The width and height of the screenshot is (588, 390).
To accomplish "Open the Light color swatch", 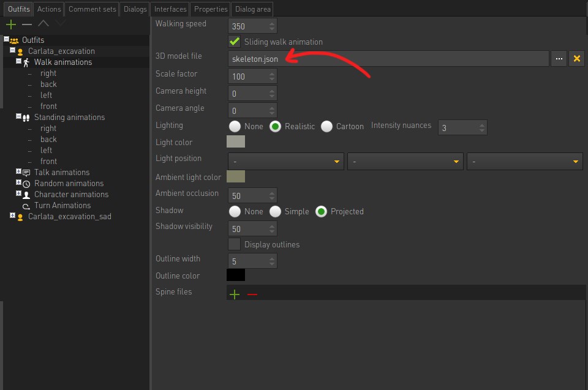I will (x=236, y=142).
